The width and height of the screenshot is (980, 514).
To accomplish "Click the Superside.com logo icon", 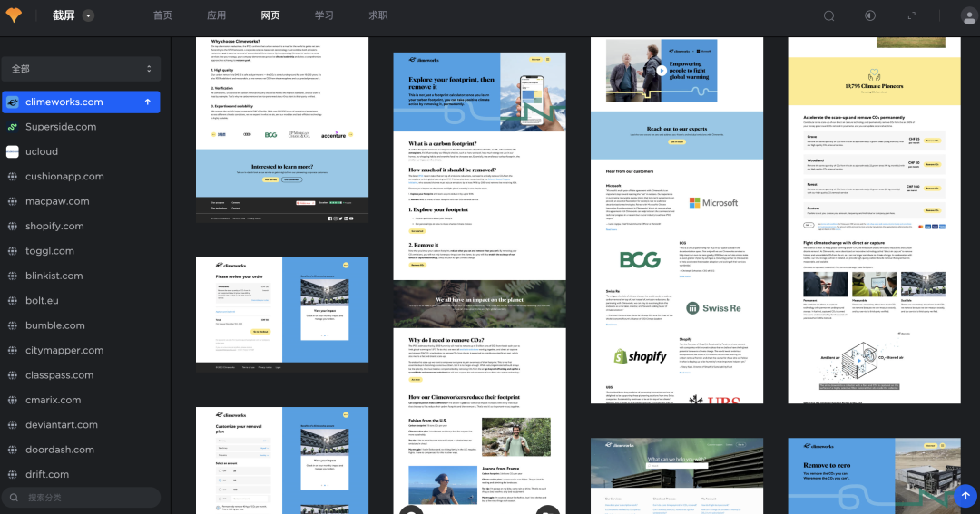I will click(13, 127).
